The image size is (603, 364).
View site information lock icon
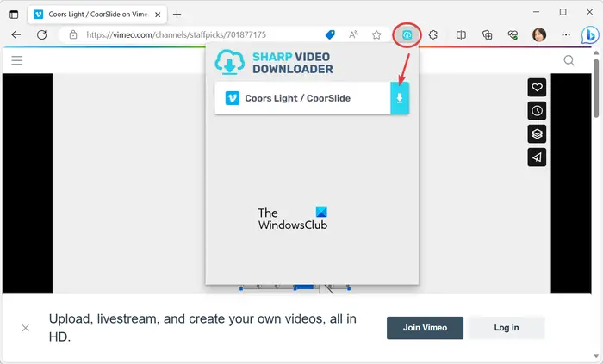tap(73, 35)
